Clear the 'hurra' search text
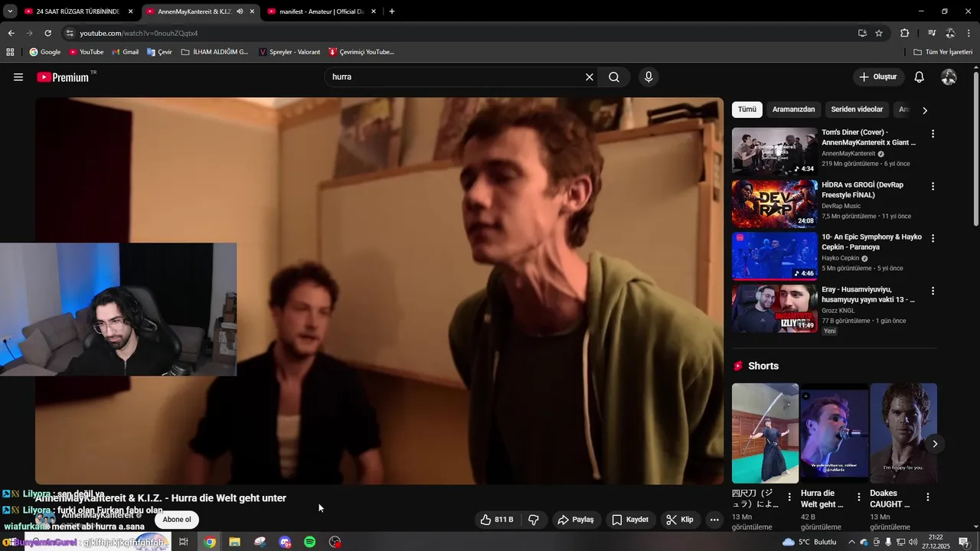980x551 pixels. (590, 77)
